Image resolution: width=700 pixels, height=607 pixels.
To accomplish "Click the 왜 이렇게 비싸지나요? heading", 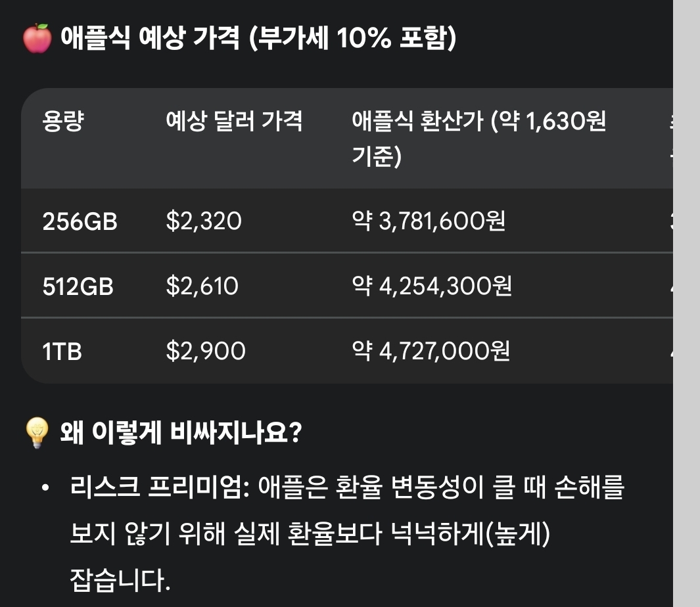I will point(180,434).
